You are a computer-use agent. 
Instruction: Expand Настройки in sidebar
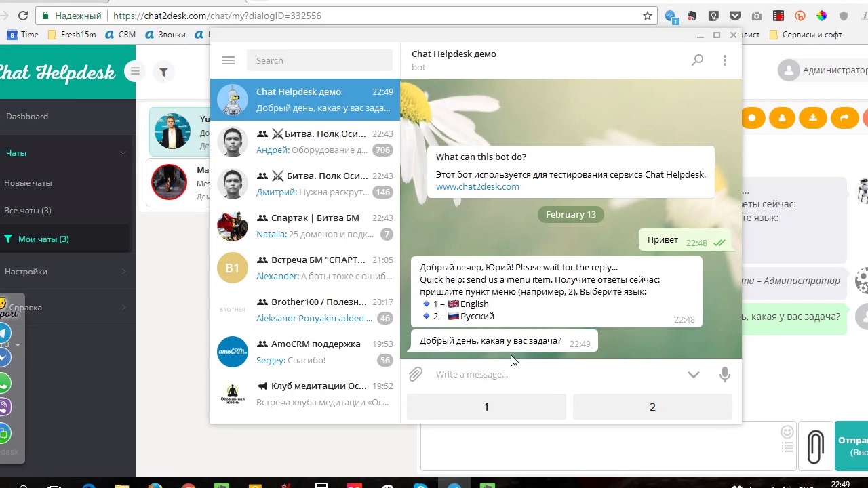pyautogui.click(x=64, y=272)
